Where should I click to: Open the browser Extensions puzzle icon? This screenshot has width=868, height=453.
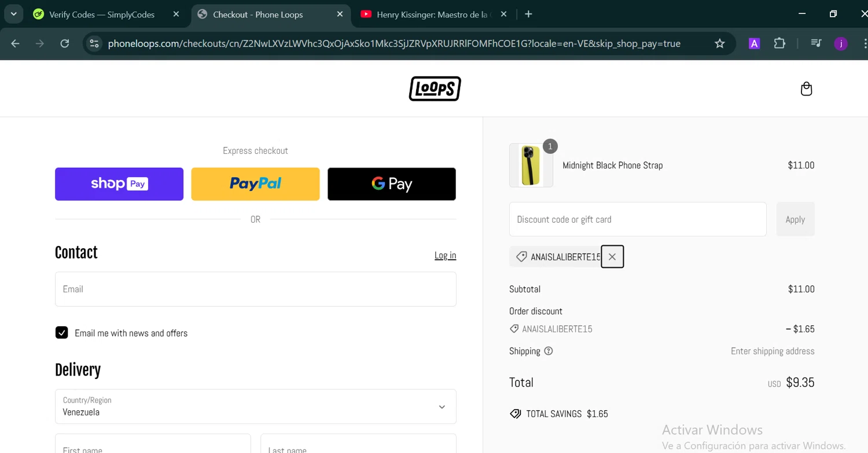click(779, 43)
